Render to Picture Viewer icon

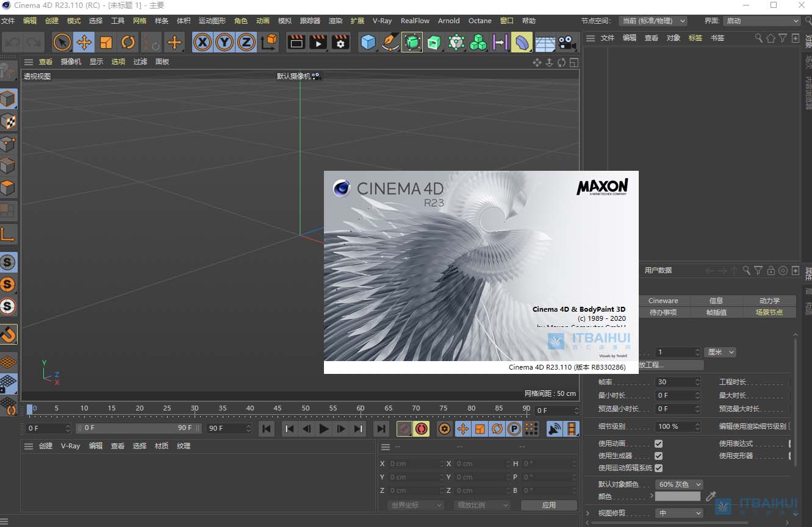pos(318,43)
